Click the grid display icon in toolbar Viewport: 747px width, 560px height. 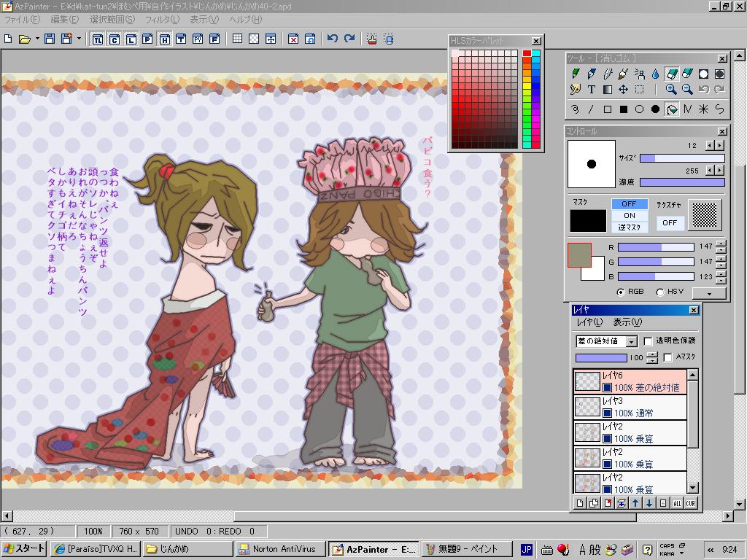tap(237, 39)
